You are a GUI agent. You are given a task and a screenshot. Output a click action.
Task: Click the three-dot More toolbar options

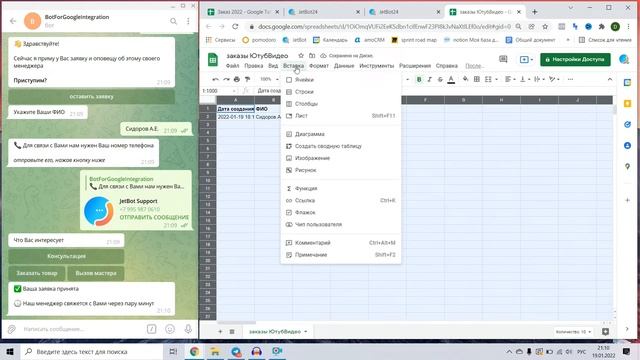(570, 79)
